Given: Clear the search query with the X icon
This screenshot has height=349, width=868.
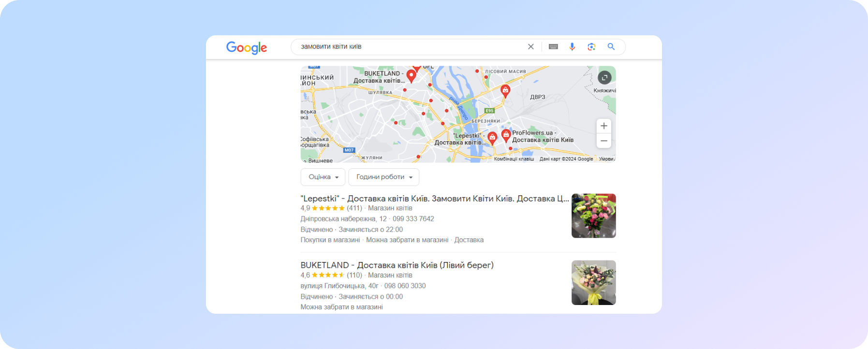Looking at the screenshot, I should point(531,47).
